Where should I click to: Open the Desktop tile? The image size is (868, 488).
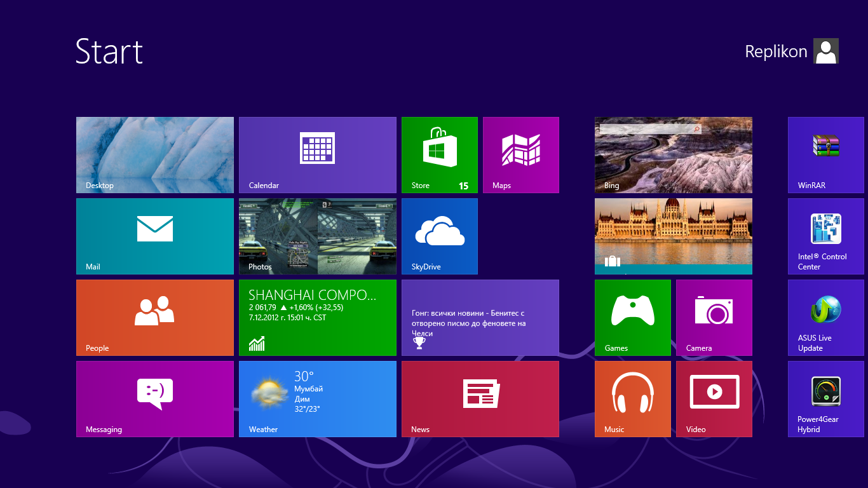[154, 154]
